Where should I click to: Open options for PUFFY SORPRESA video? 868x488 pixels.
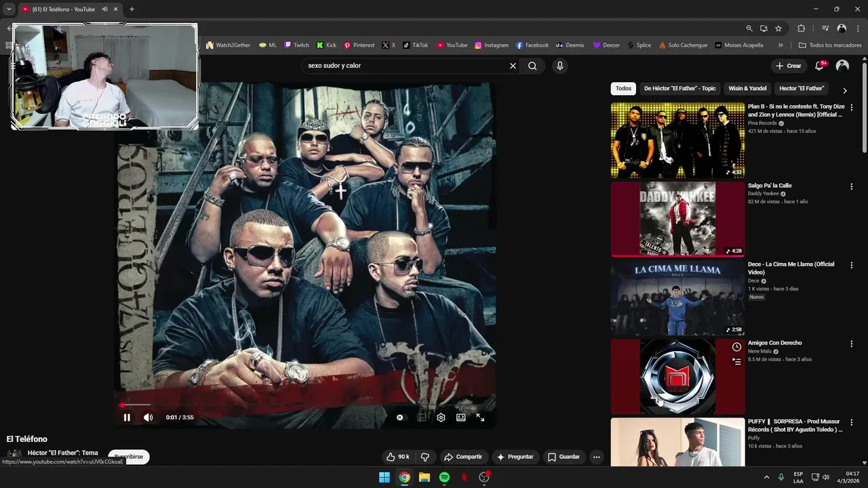pos(852,422)
